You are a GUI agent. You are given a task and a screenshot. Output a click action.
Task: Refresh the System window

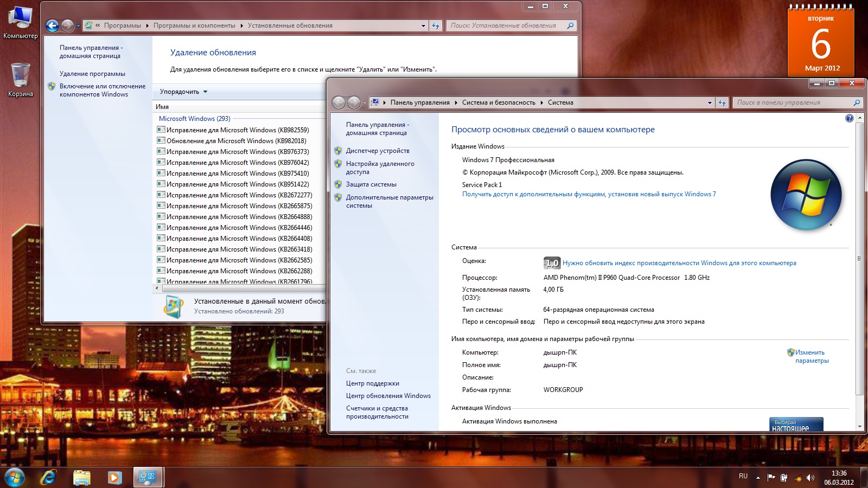pos(722,102)
